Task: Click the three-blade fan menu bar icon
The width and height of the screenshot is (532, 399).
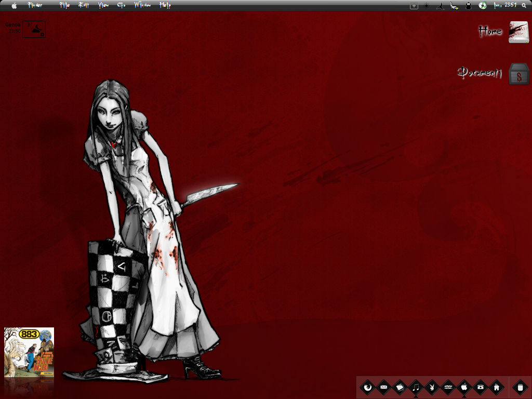Action: tap(441, 5)
